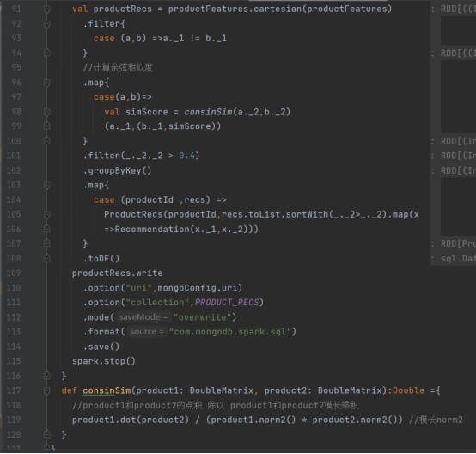Toggle the fold end marker on line 107
The height and width of the screenshot is (454, 476).
tap(46, 243)
